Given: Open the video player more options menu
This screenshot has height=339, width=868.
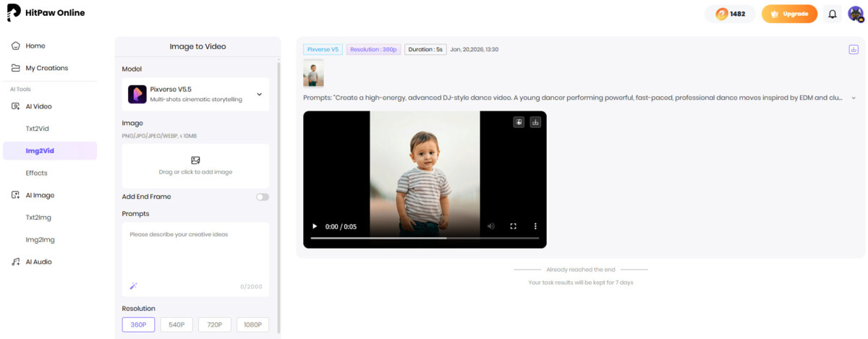Looking at the screenshot, I should 535,226.
